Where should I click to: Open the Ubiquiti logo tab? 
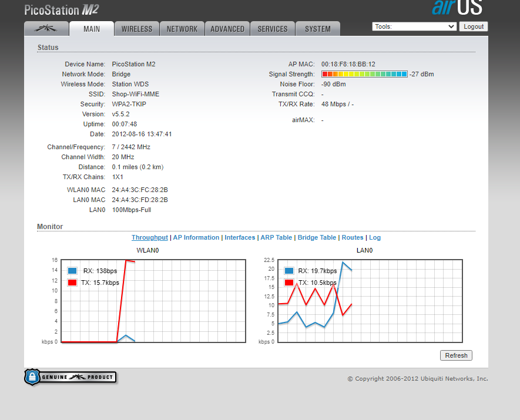[46, 29]
